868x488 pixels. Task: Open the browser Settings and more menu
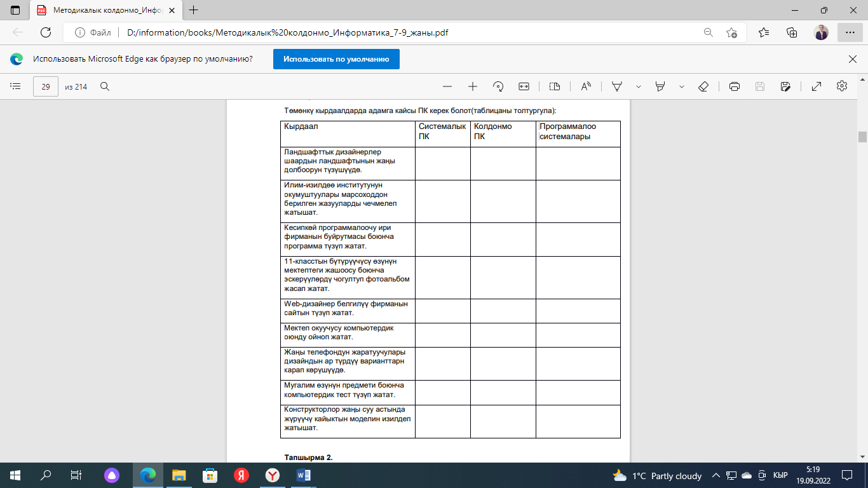850,32
